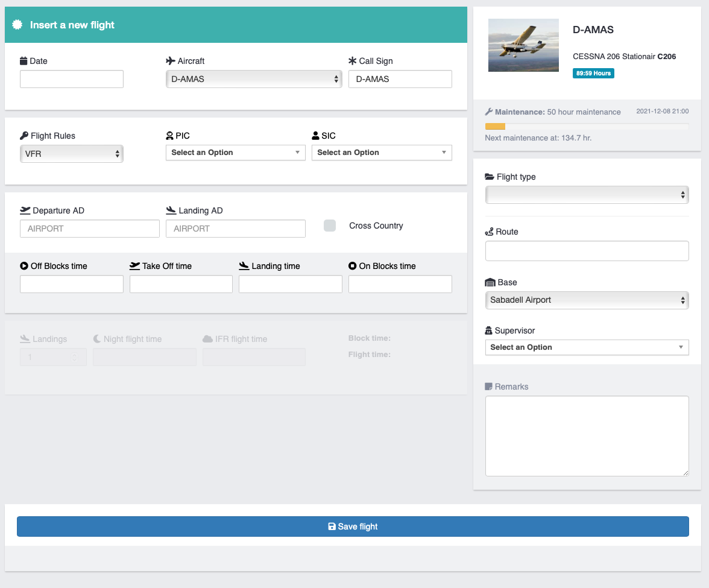
Task: Click the 89:59 Hours badge
Action: tap(593, 74)
